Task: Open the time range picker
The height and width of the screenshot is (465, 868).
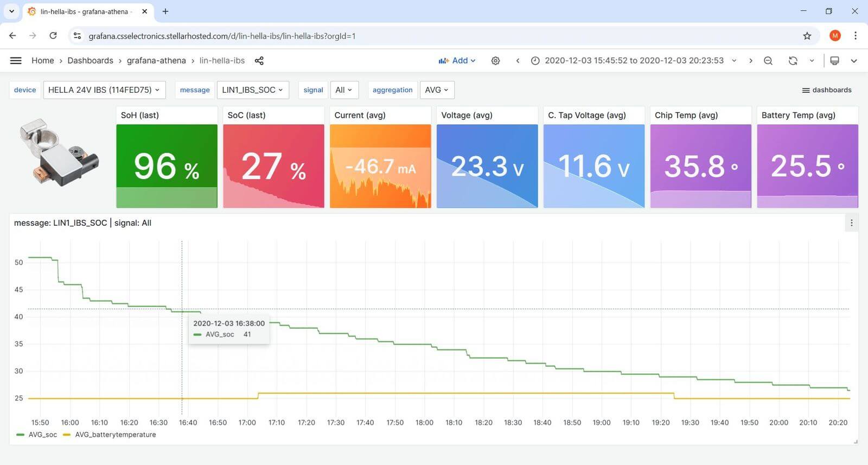Action: pos(634,61)
